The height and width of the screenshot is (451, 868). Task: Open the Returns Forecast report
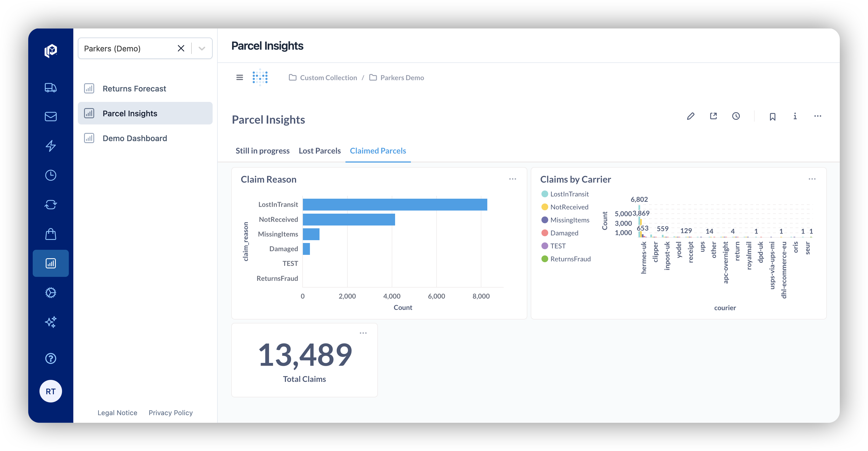pyautogui.click(x=134, y=89)
